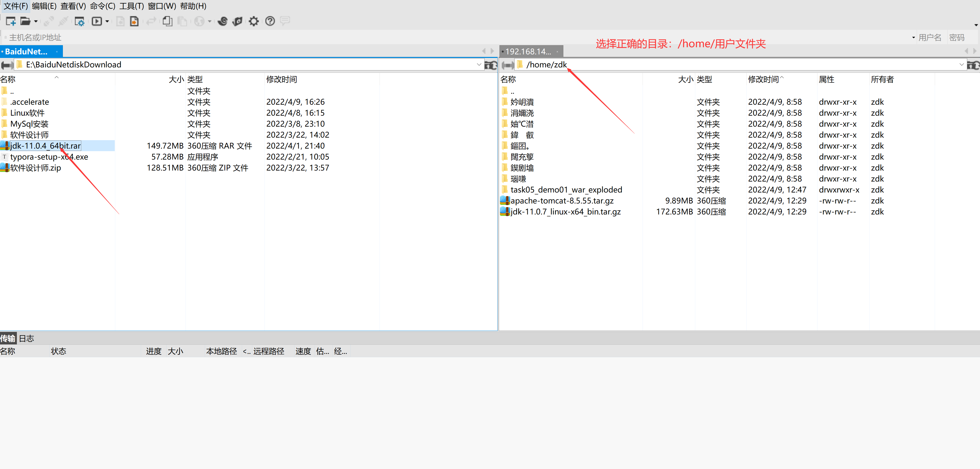
Task: Click the Copy icon in toolbar
Action: [167, 21]
